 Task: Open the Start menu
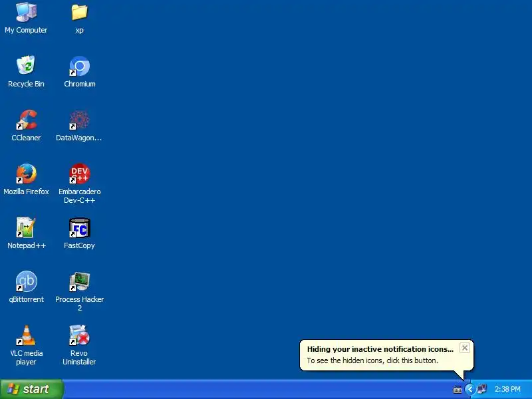pyautogui.click(x=31, y=389)
